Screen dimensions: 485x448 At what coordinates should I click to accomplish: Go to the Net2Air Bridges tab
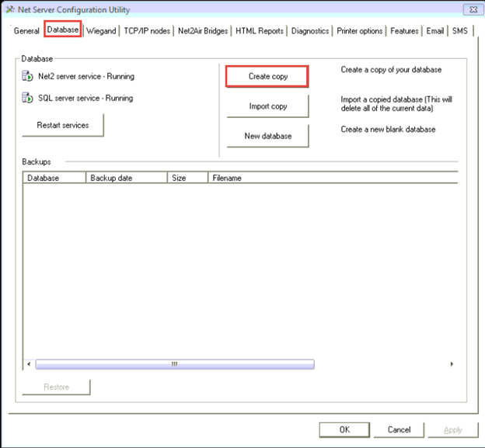[203, 31]
